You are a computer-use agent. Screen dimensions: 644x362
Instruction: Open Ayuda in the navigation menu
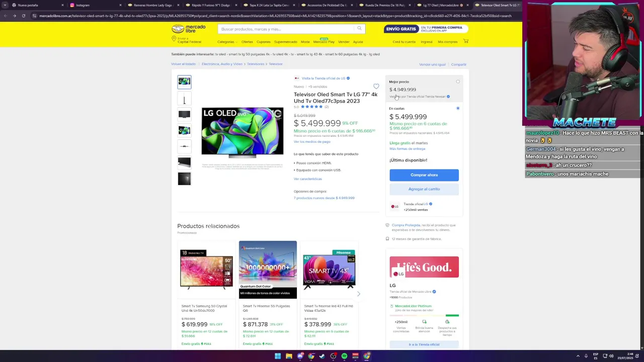[x=358, y=42]
